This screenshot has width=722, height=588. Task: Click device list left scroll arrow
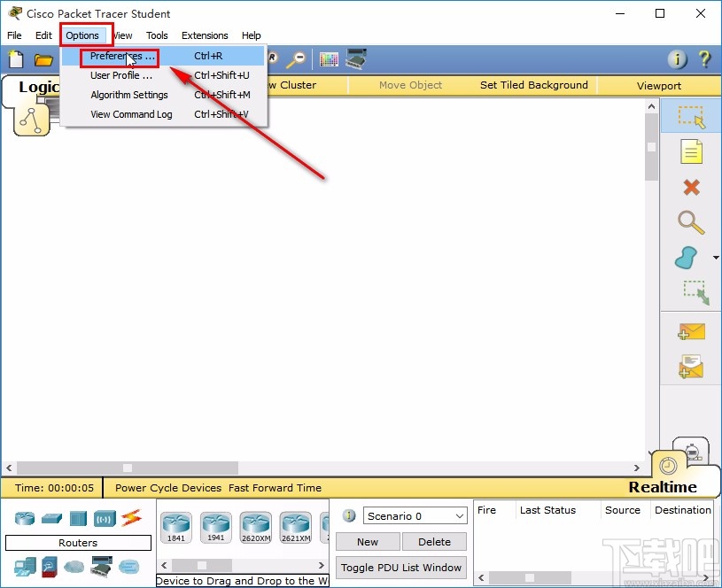[165, 565]
